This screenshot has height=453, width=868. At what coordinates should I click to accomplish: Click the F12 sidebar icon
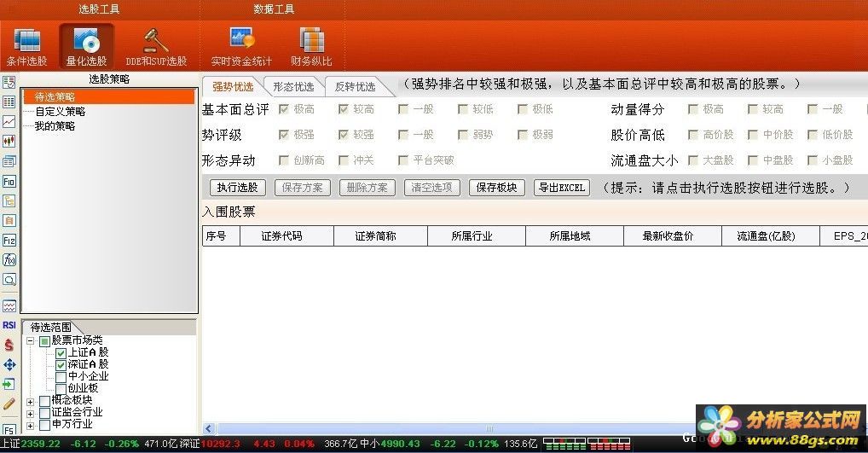coord(9,241)
